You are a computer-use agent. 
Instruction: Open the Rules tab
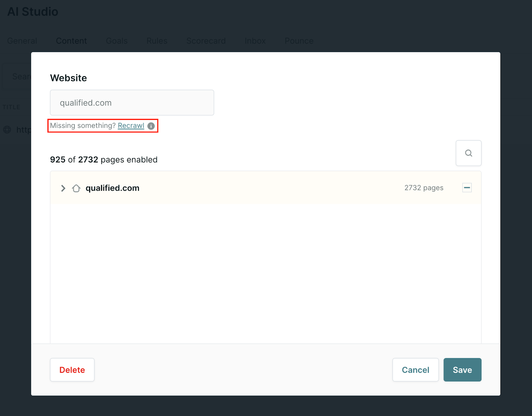(x=157, y=41)
